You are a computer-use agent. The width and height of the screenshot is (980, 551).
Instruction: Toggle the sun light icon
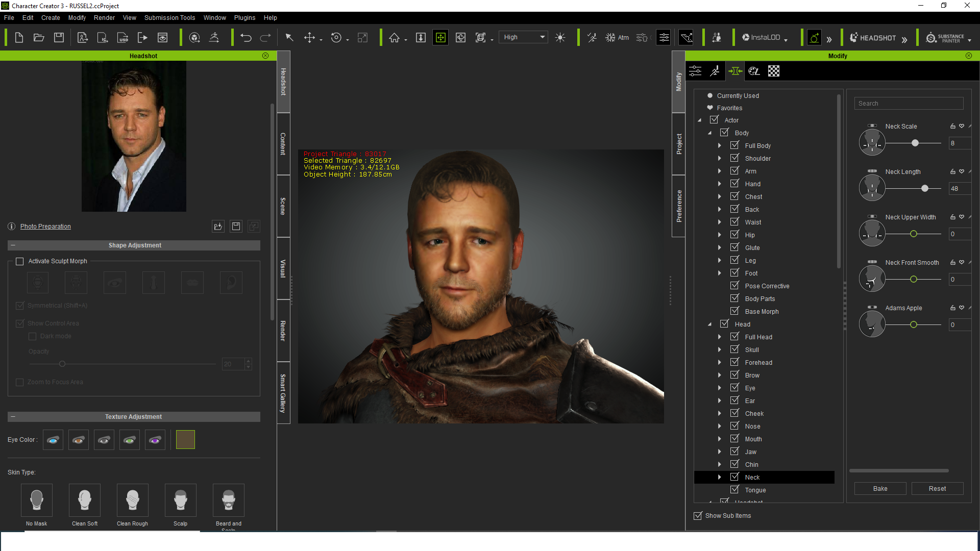click(560, 37)
